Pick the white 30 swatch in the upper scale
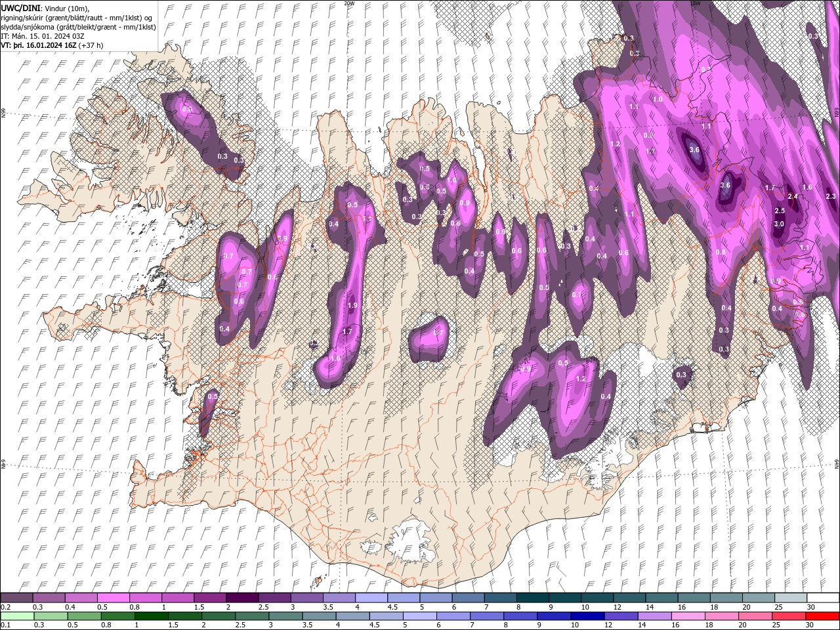The height and width of the screenshot is (630, 840). pyautogui.click(x=823, y=598)
